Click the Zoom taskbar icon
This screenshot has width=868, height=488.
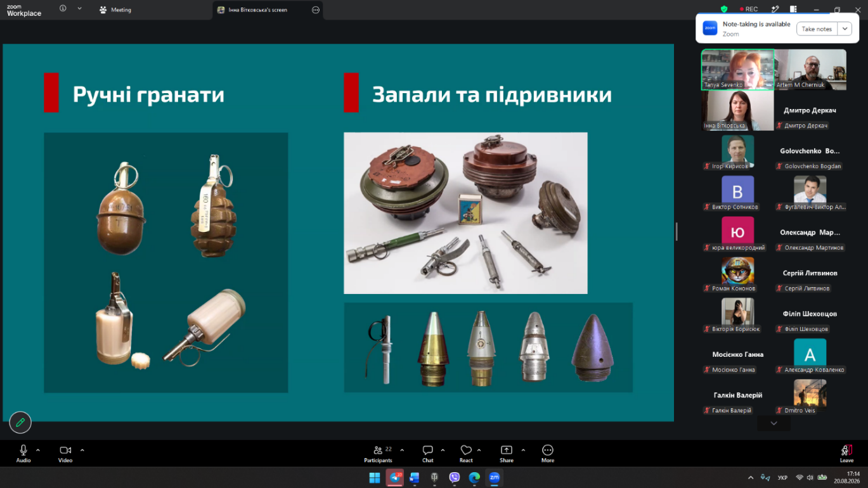pos(494,477)
